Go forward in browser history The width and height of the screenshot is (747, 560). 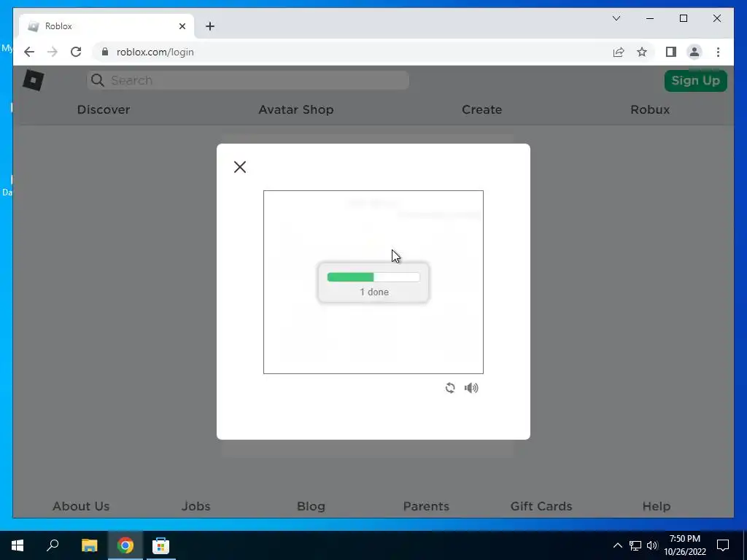coord(53,52)
